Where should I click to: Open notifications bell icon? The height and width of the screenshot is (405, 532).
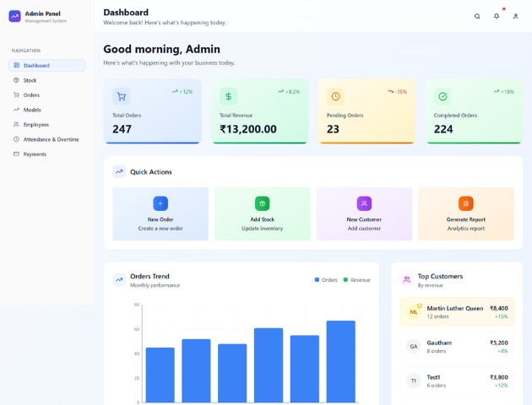pos(497,16)
